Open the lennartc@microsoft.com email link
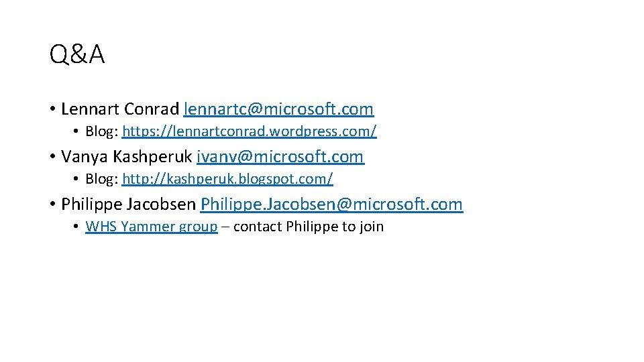Viewport: 644px width, 362px height. point(278,109)
